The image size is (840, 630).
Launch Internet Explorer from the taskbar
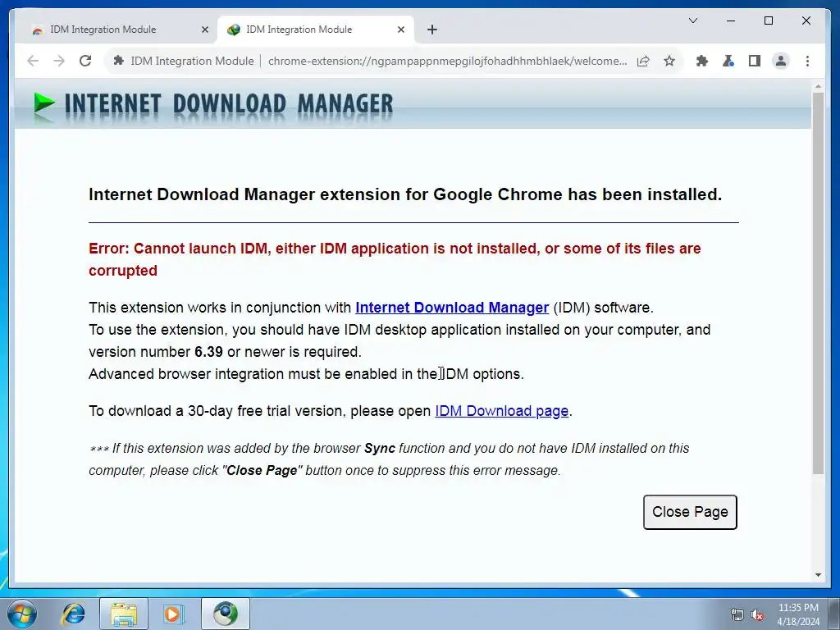pyautogui.click(x=73, y=614)
